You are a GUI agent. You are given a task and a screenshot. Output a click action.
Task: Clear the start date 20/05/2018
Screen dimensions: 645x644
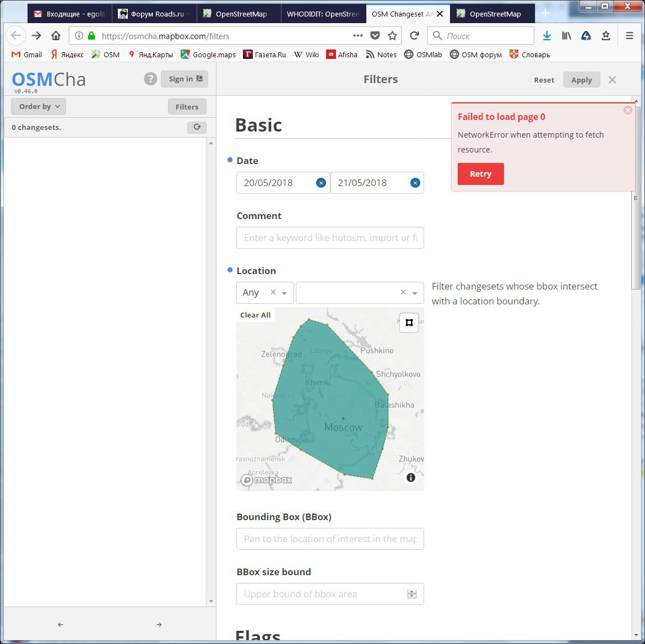[x=321, y=183]
